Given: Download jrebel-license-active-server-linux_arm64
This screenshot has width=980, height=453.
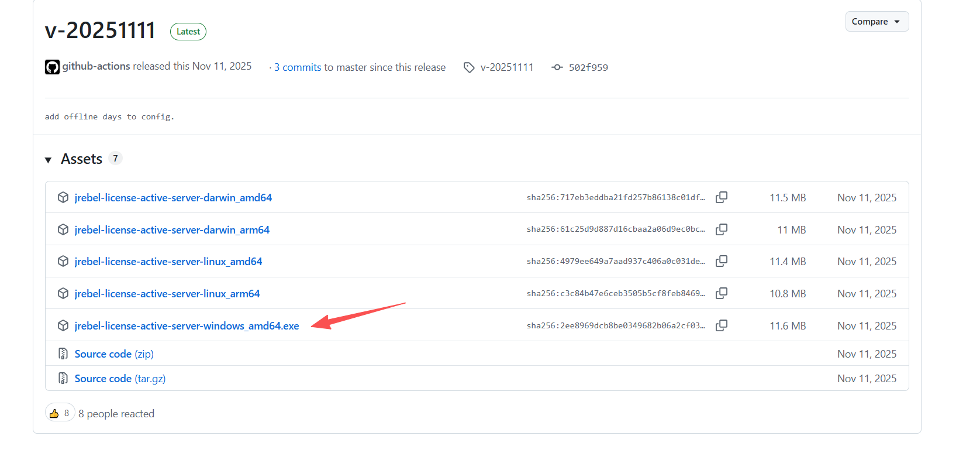Looking at the screenshot, I should [x=167, y=294].
